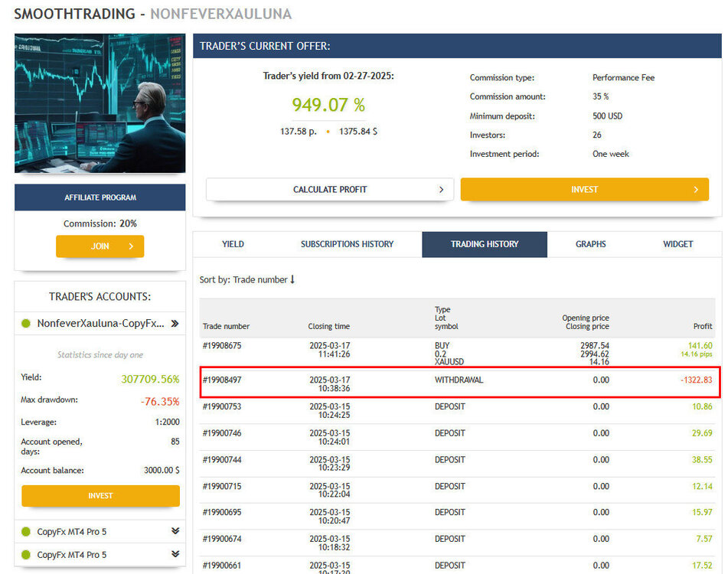Viewport: 728px width, 574px height.
Task: Click the INVEST button in trader's offer
Action: [x=584, y=189]
